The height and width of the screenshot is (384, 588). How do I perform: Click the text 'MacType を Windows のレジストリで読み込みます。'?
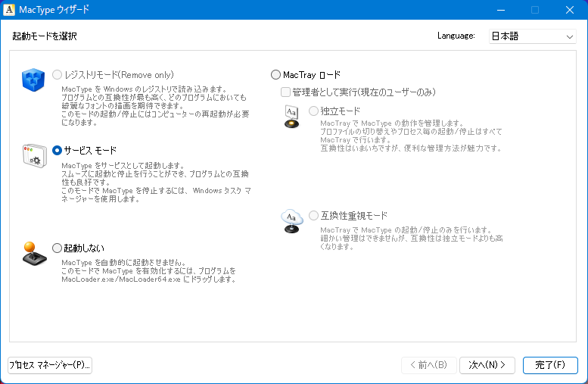pyautogui.click(x=145, y=89)
